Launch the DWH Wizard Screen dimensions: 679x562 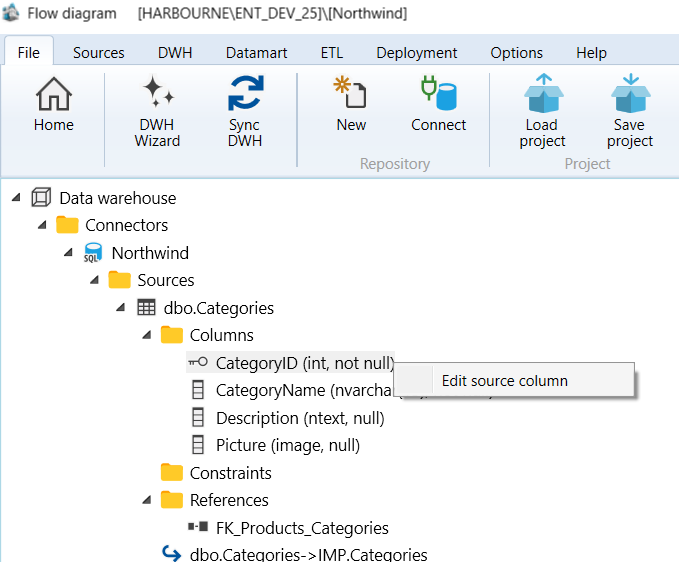pyautogui.click(x=157, y=92)
